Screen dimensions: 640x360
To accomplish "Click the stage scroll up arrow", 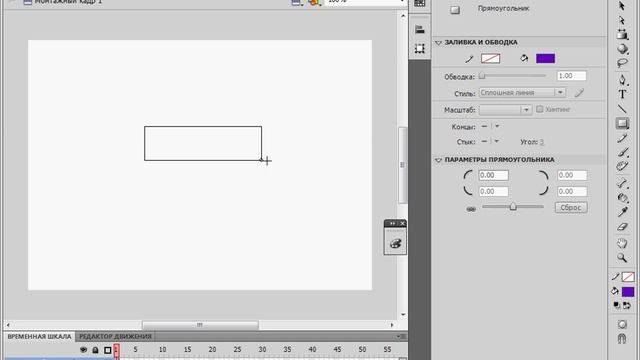I will tap(403, 16).
